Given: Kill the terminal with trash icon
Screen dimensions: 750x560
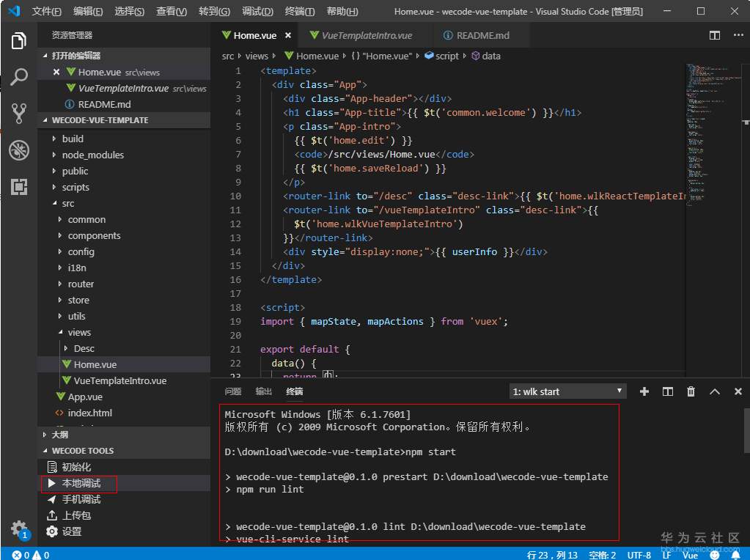Looking at the screenshot, I should (x=691, y=391).
